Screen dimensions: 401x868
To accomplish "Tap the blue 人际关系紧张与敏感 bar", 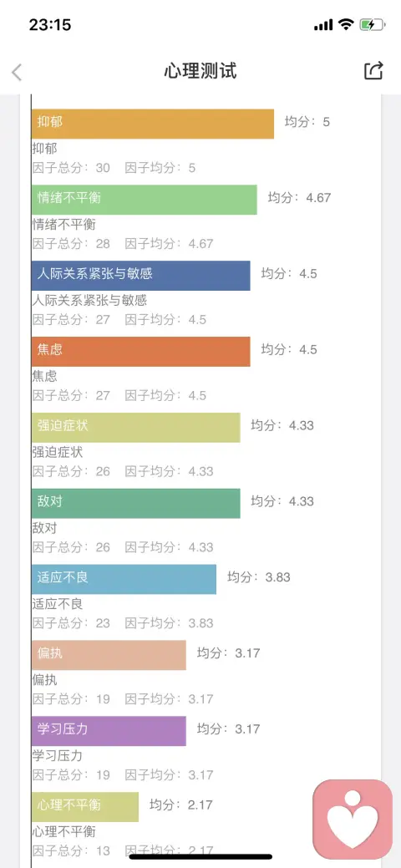I will point(140,275).
